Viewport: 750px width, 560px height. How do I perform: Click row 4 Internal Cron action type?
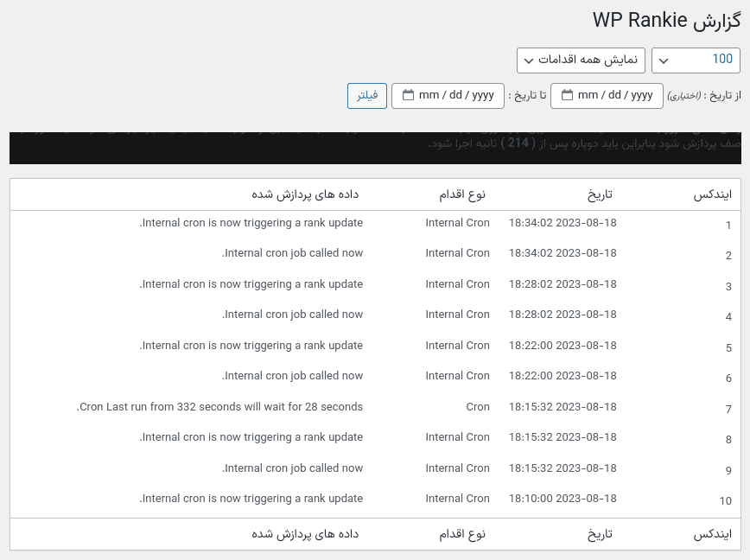pyautogui.click(x=457, y=315)
